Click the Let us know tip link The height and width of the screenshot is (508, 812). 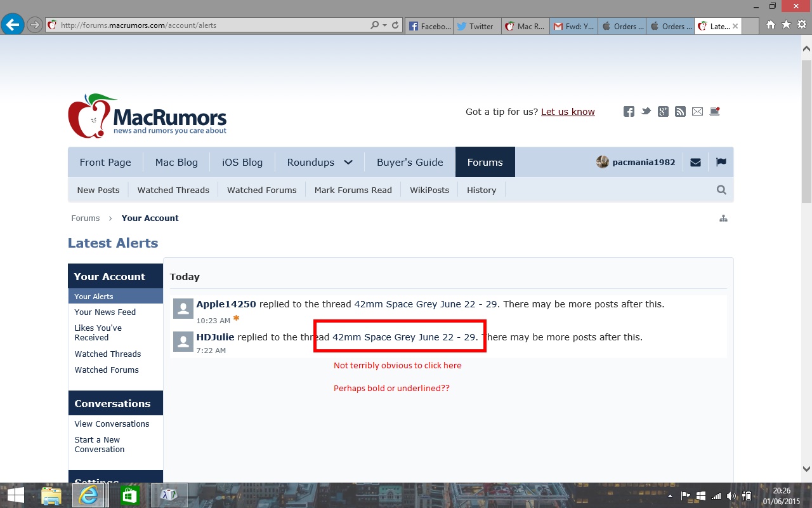coord(568,112)
